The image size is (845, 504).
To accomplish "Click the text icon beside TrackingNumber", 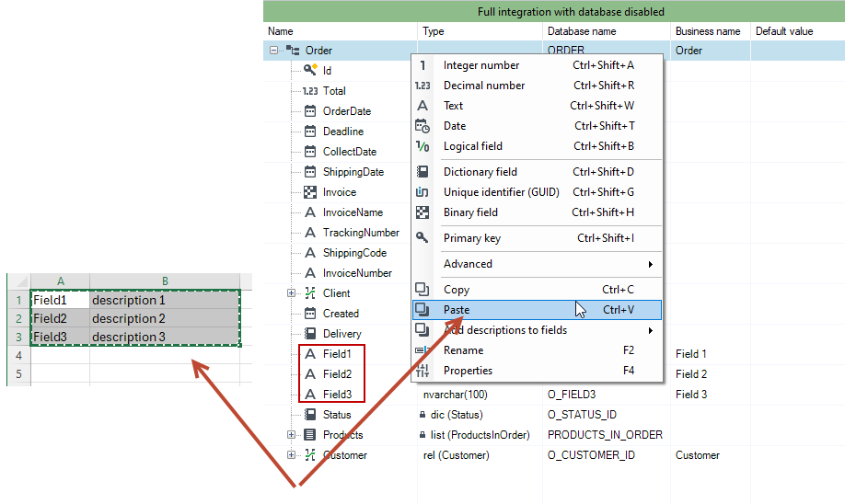I will point(310,233).
